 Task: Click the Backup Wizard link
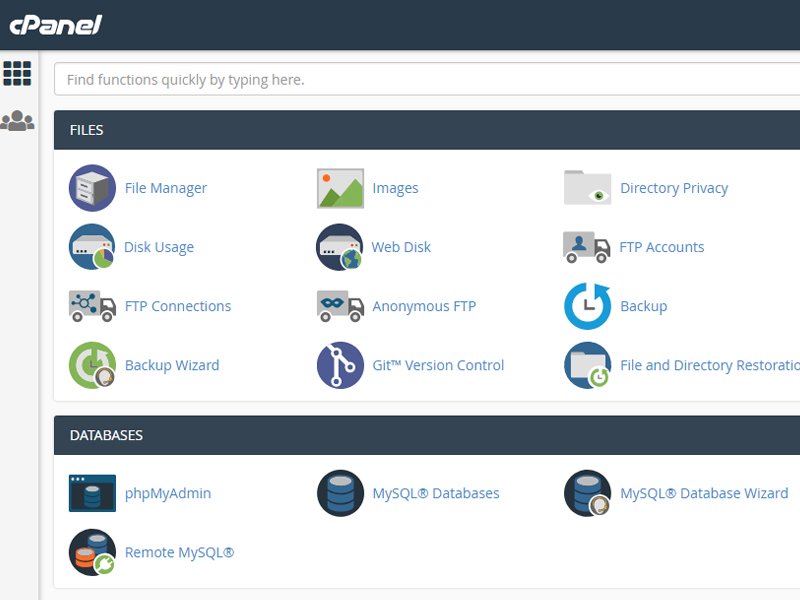click(x=172, y=365)
